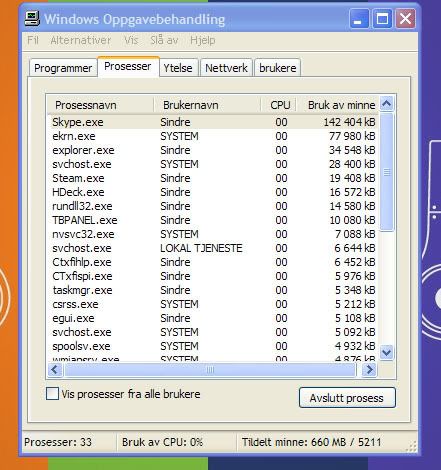Select the TBPANEL.exe process
The width and height of the screenshot is (441, 470).
tap(213, 220)
